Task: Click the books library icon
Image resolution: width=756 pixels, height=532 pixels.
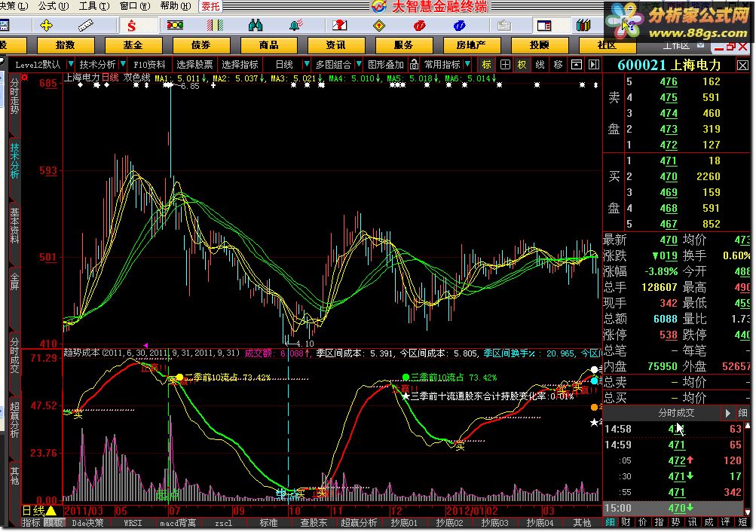Action: (583, 25)
